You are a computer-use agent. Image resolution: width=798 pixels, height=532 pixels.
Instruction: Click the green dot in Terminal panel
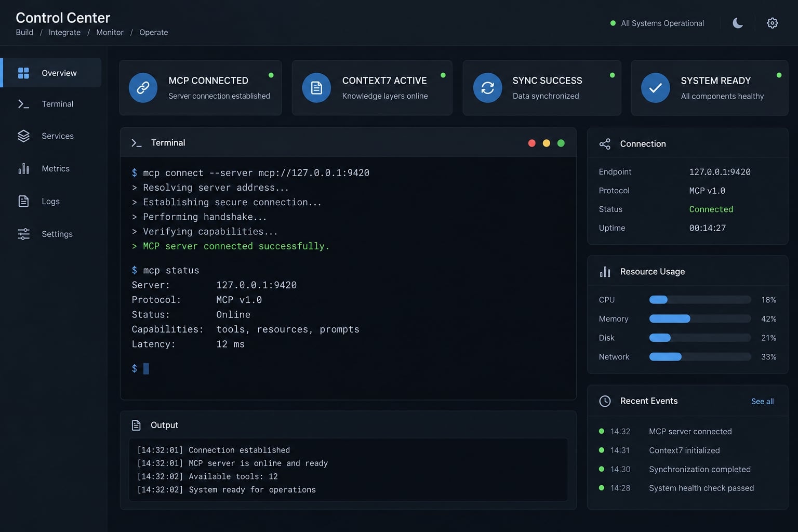coord(561,143)
